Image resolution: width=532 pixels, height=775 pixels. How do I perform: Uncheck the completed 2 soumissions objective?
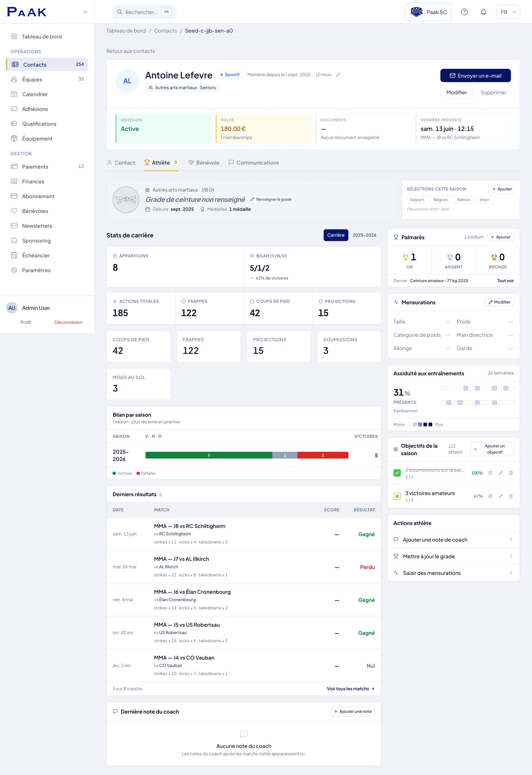[x=397, y=473]
